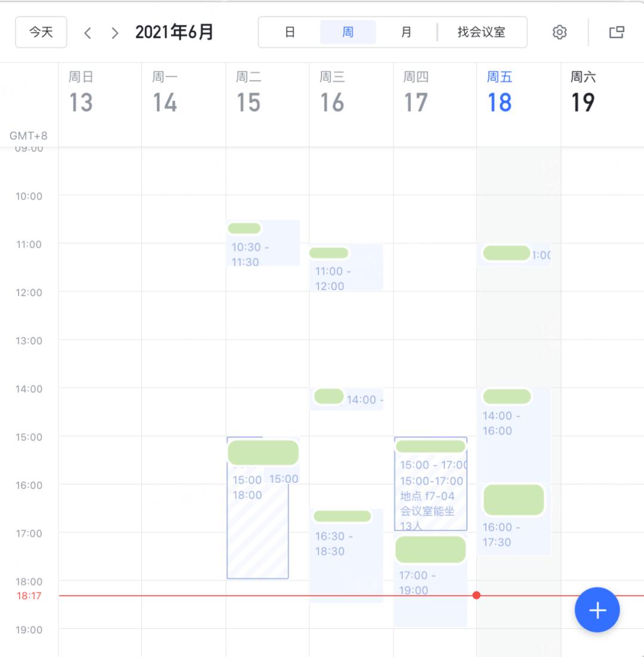Viewport: 644px width, 657px height.
Task: Click the date header 2021年6月
Action: pos(175,32)
